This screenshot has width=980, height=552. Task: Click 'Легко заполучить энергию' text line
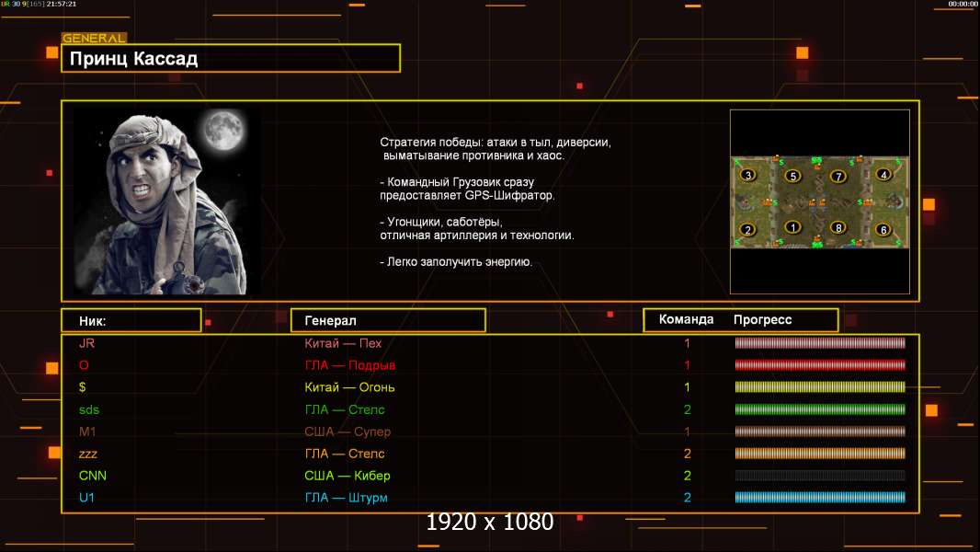pos(456,261)
